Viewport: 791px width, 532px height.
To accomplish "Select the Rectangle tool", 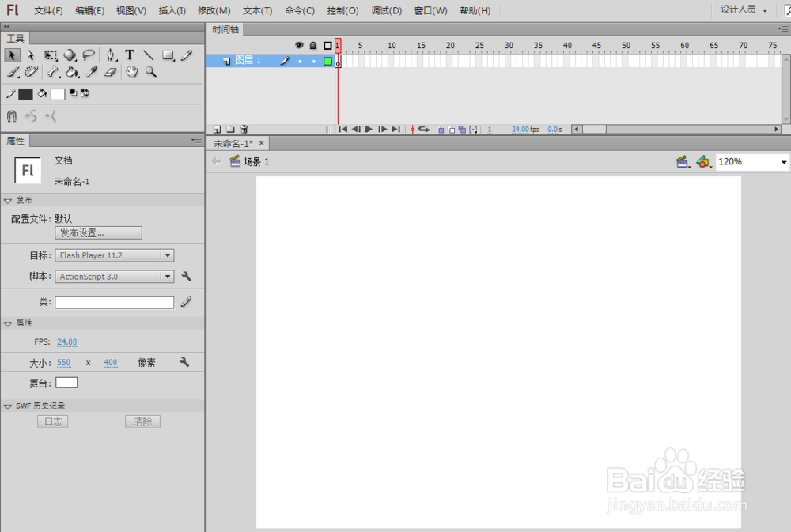I will (168, 55).
